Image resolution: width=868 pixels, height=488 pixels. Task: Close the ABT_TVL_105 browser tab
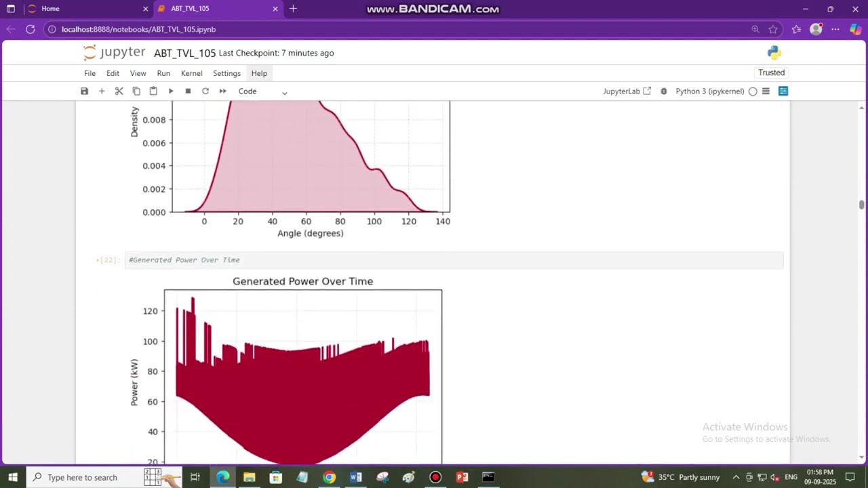point(275,9)
